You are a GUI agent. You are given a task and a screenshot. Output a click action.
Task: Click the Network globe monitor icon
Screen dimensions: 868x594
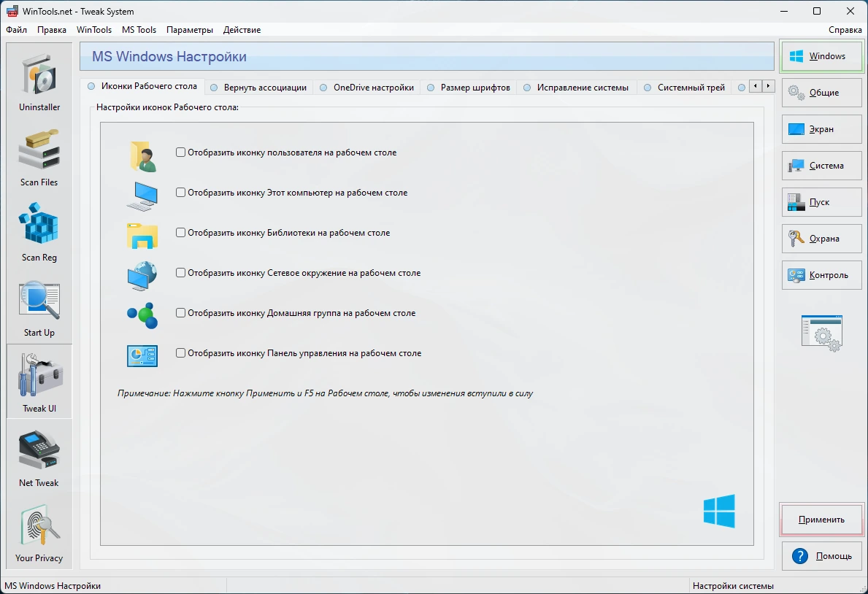[x=142, y=276]
